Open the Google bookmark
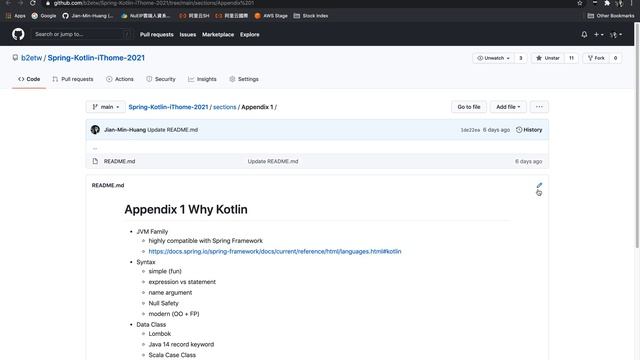Image resolution: width=640 pixels, height=360 pixels. point(44,16)
